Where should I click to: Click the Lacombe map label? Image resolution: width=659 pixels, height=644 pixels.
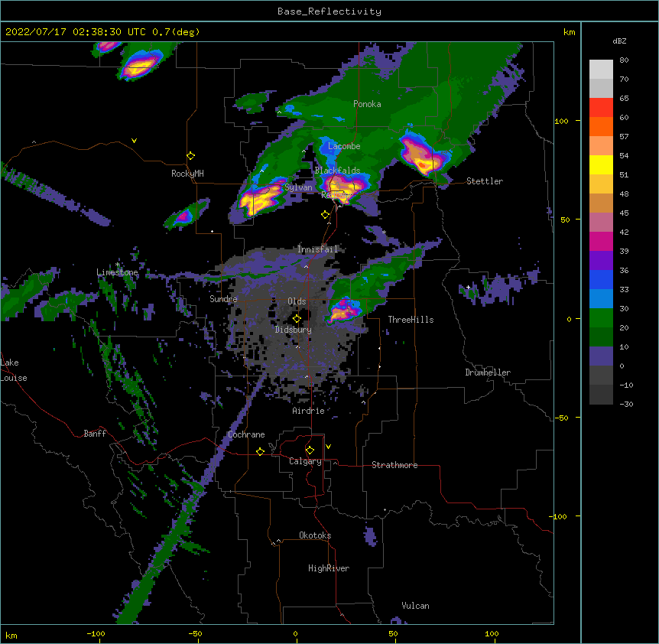pyautogui.click(x=344, y=146)
